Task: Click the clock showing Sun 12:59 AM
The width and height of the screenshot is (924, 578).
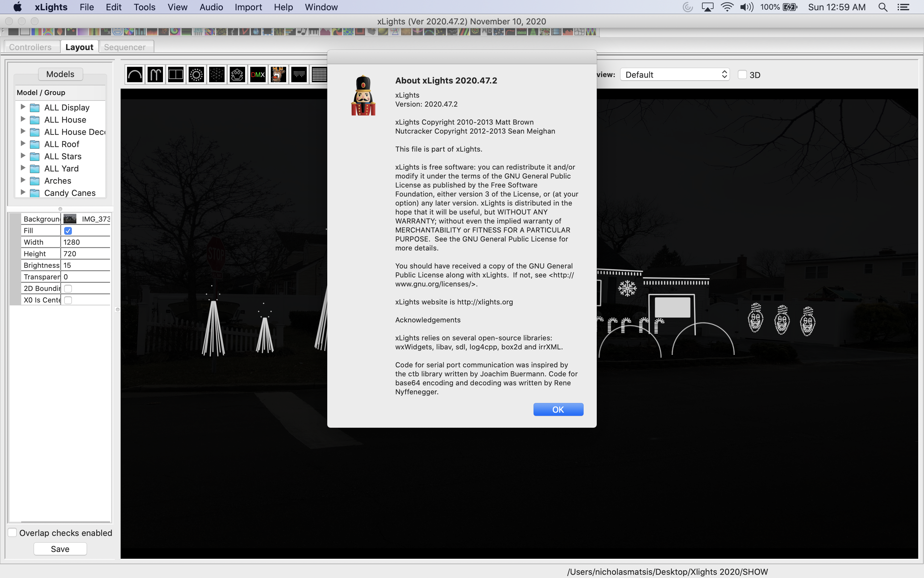Action: (837, 7)
